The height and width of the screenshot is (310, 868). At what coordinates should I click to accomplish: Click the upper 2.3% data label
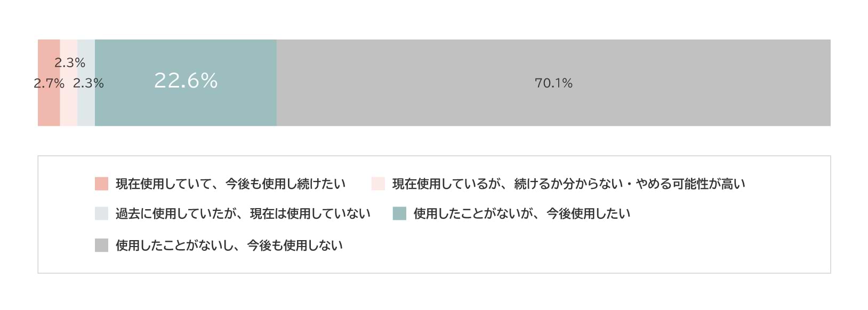70,62
